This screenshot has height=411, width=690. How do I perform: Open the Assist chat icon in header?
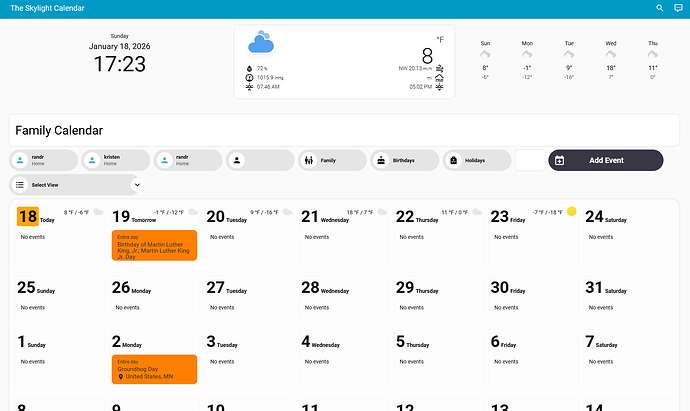(678, 8)
